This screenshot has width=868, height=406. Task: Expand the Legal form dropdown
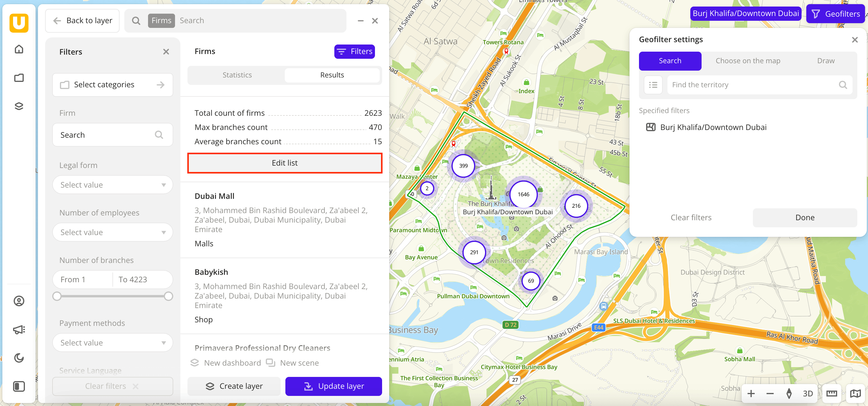click(112, 185)
